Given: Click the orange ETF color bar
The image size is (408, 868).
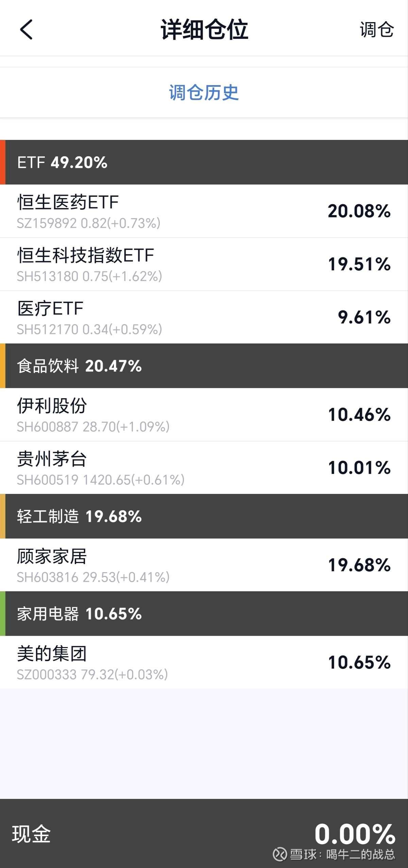Looking at the screenshot, I should (3, 162).
